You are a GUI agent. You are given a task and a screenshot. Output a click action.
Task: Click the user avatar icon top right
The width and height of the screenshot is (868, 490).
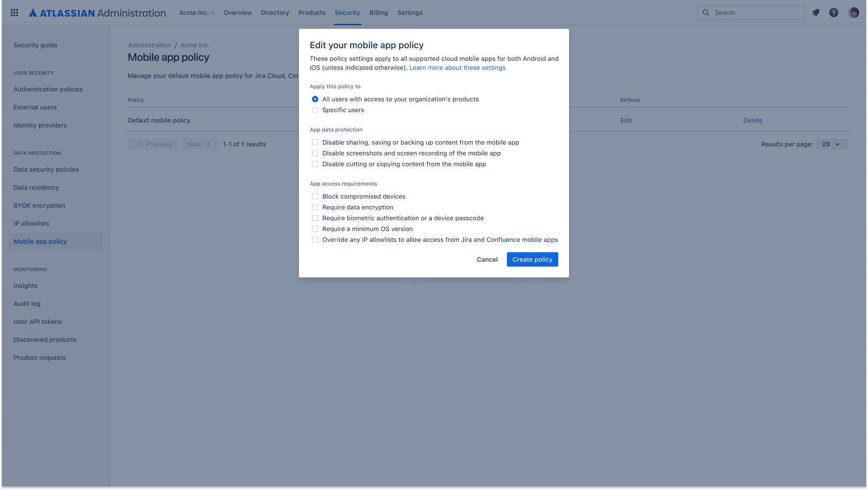pyautogui.click(x=854, y=13)
